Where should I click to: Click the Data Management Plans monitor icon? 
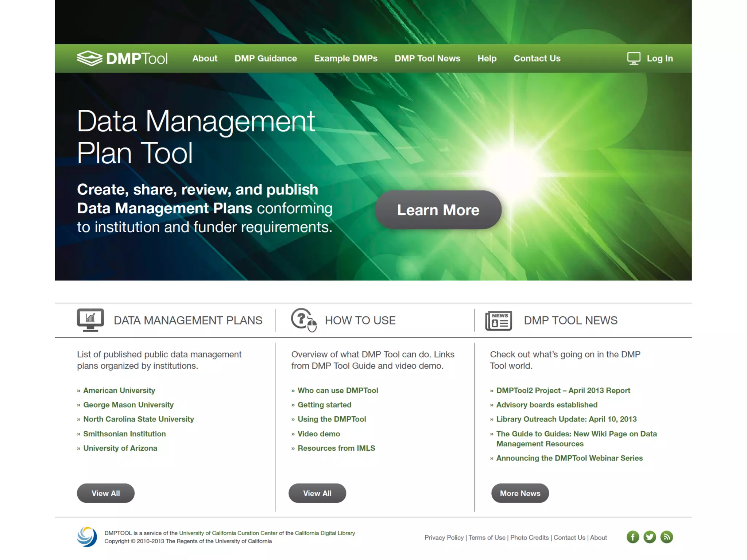pos(90,320)
